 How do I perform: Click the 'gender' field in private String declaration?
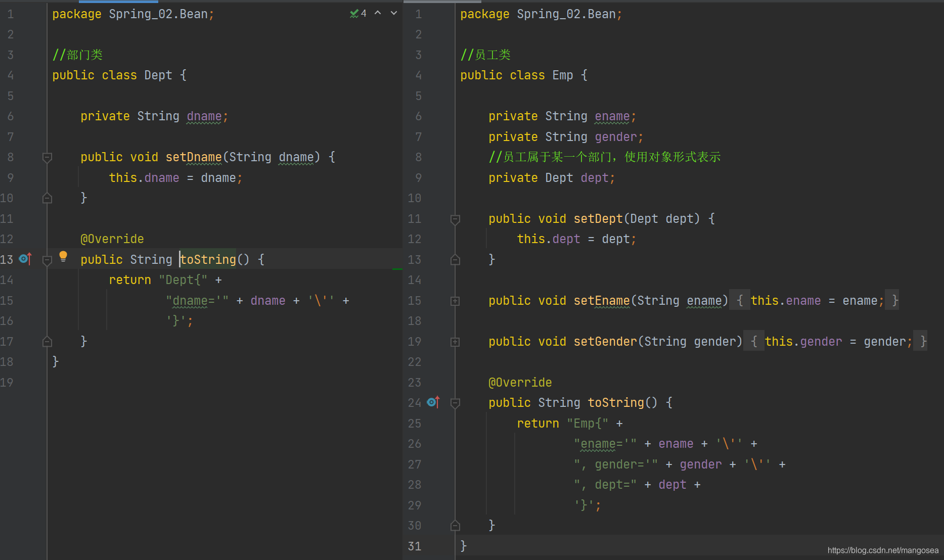click(x=616, y=137)
